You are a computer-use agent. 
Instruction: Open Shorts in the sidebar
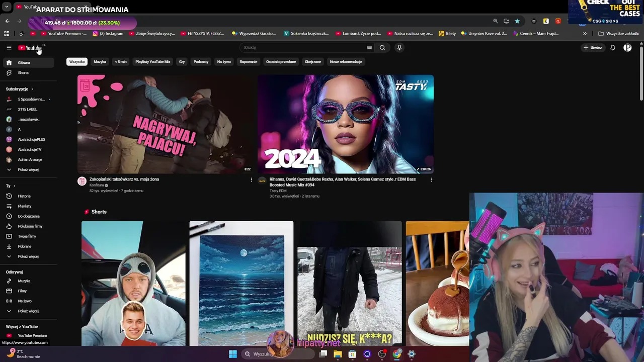pyautogui.click(x=28, y=73)
